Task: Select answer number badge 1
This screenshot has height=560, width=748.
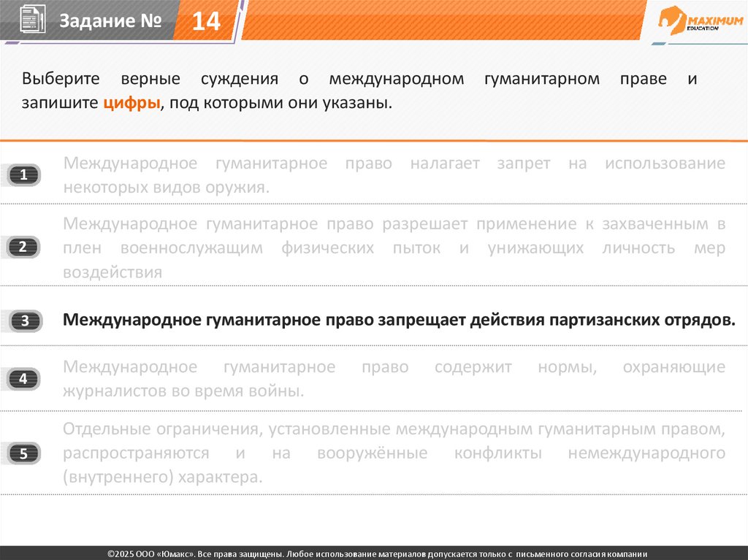Action: point(24,174)
